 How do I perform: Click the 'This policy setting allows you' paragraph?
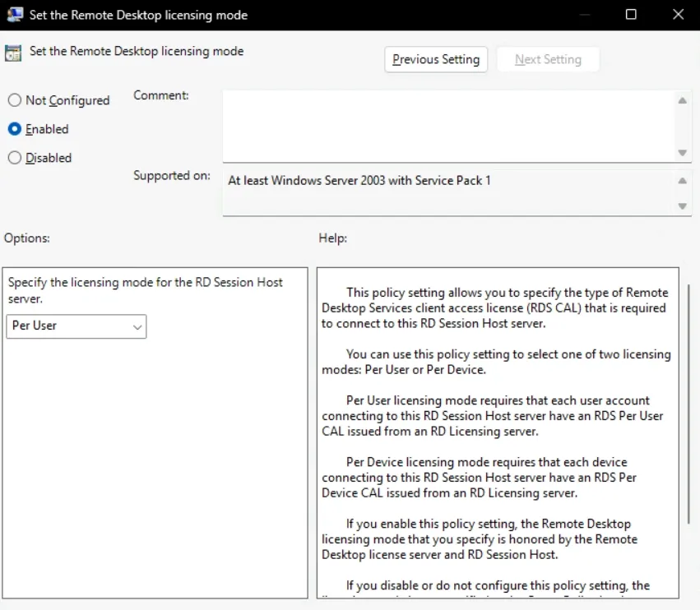pyautogui.click(x=494, y=308)
